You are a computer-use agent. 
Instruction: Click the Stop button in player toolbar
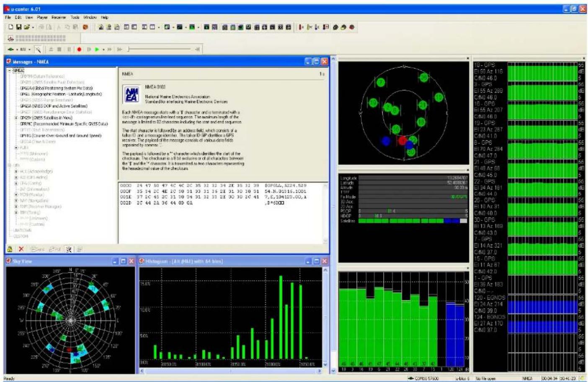click(60, 49)
